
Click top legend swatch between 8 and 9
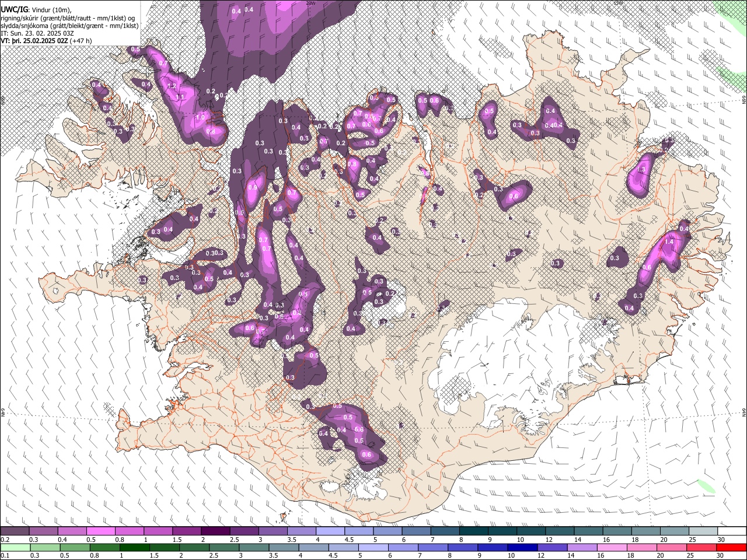click(474, 531)
